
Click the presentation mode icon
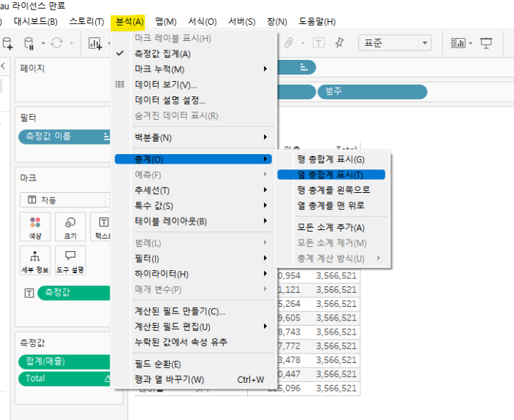click(486, 43)
